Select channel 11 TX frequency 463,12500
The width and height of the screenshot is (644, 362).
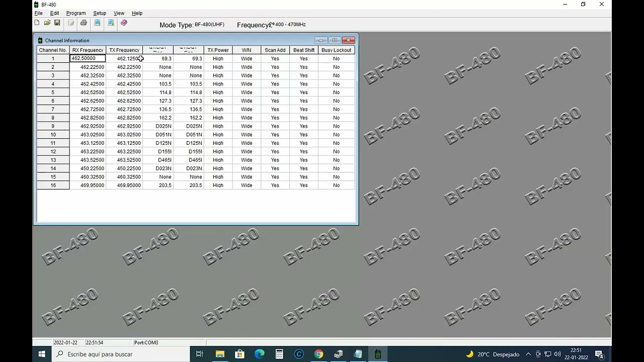click(124, 143)
